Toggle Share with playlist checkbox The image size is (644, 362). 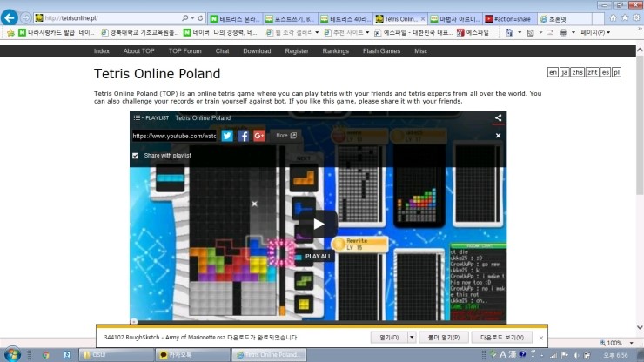(x=136, y=156)
